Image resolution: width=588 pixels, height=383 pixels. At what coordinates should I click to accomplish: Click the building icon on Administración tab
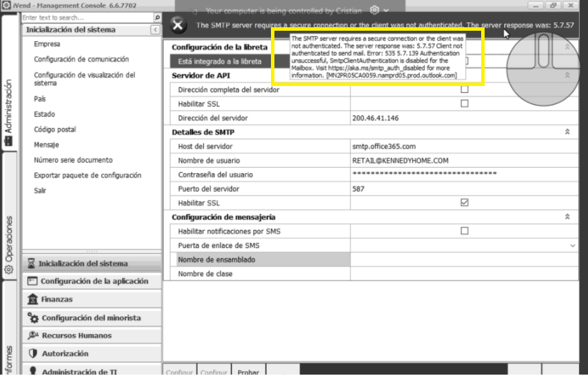click(x=8, y=141)
